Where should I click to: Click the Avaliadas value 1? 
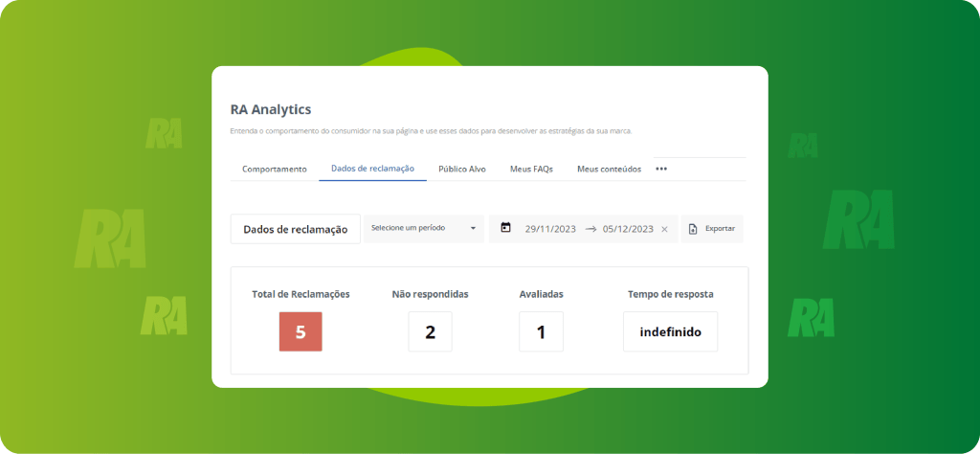pyautogui.click(x=542, y=331)
